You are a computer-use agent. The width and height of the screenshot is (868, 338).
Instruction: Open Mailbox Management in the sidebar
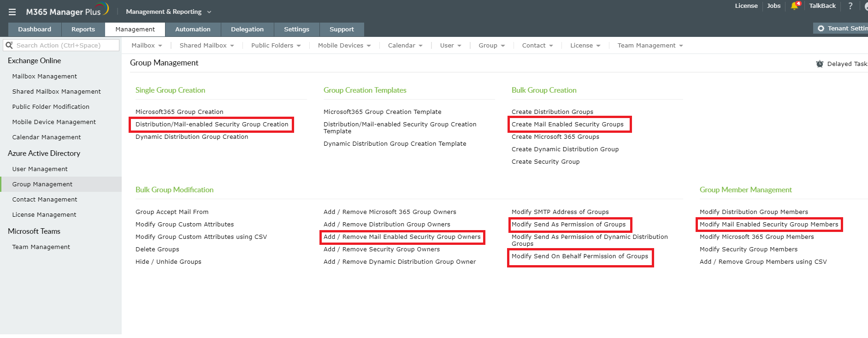45,76
